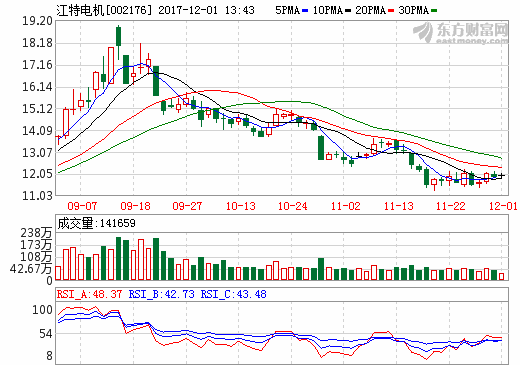Click the date label 09-27
Screen dimensions: 520x365
(x=187, y=206)
